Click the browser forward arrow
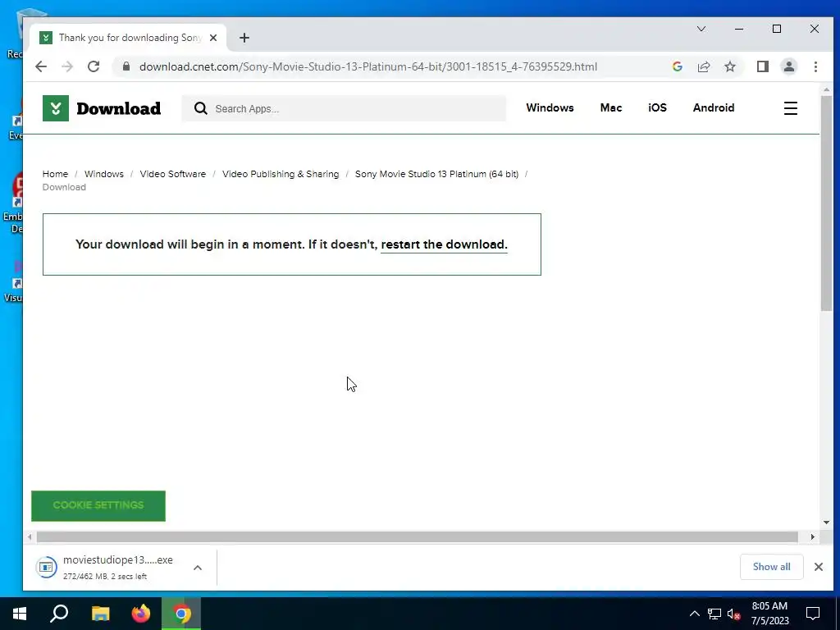Image resolution: width=840 pixels, height=630 pixels. (x=67, y=66)
